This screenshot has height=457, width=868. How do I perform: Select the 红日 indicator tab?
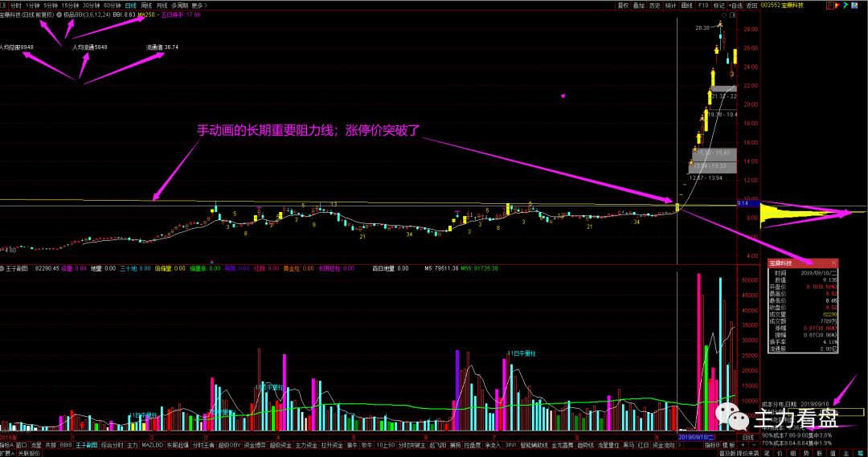tap(643, 446)
